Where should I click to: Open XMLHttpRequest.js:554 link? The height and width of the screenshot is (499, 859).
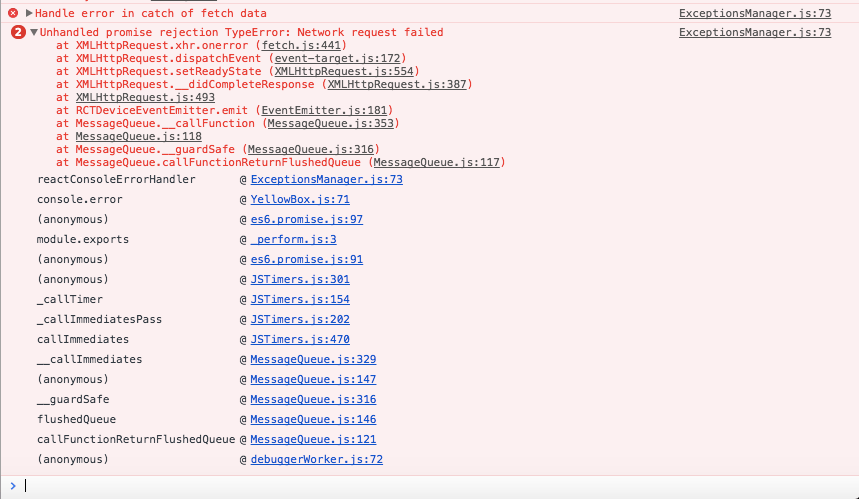(344, 71)
